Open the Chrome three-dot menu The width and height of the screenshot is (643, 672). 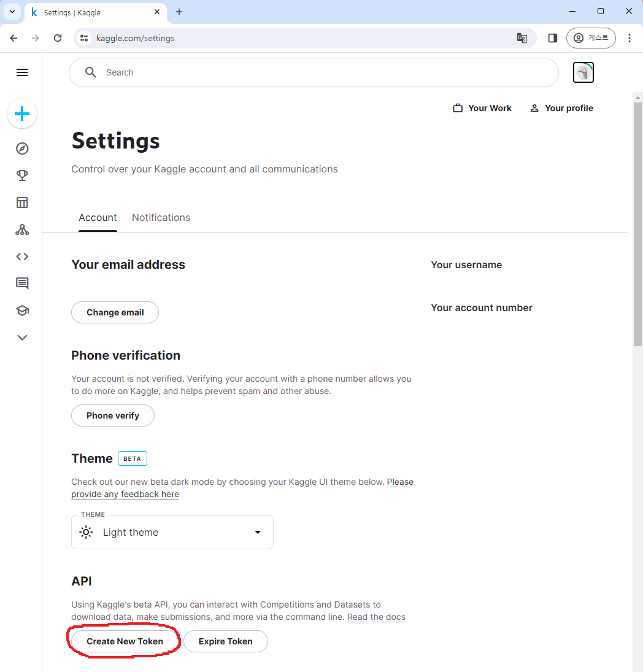(x=630, y=38)
